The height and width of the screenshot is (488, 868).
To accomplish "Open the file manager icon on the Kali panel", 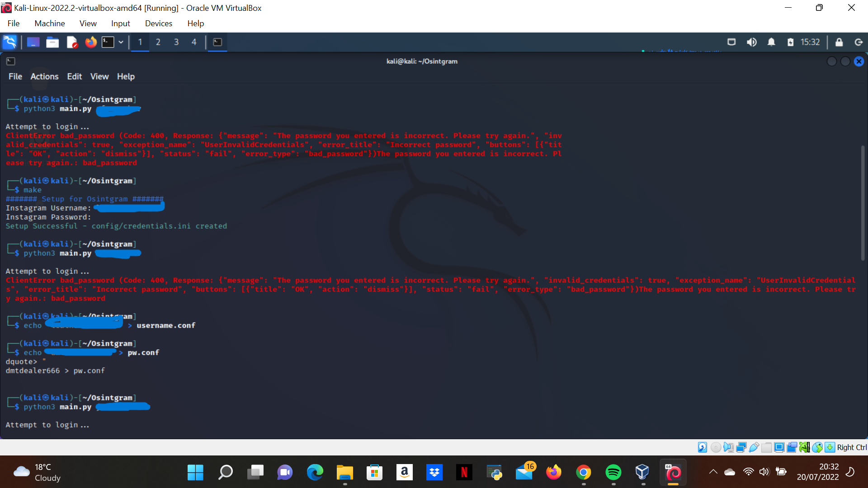I will point(52,42).
